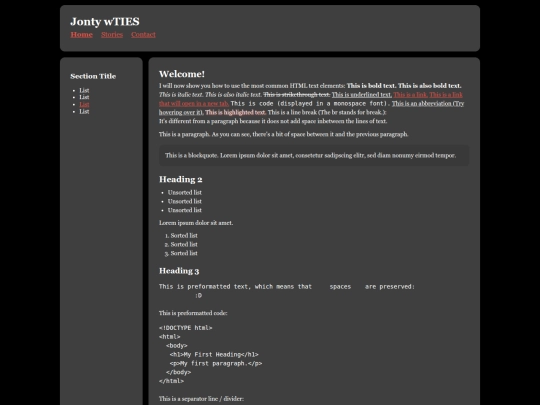Click the Welcome! heading
The height and width of the screenshot is (405, 540).
(x=182, y=74)
